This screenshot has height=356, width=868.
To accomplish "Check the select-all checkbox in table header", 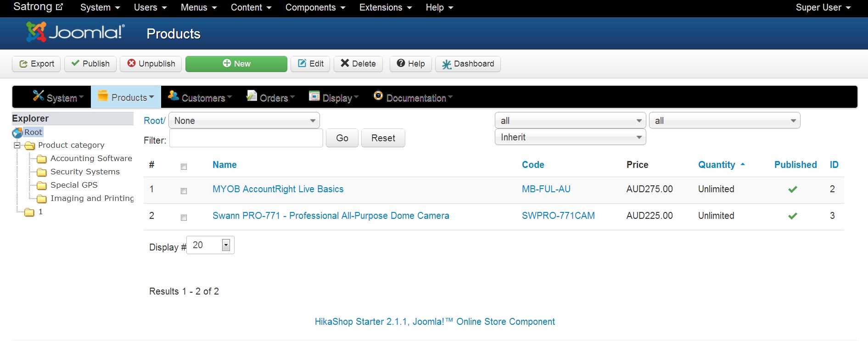I will click(184, 167).
